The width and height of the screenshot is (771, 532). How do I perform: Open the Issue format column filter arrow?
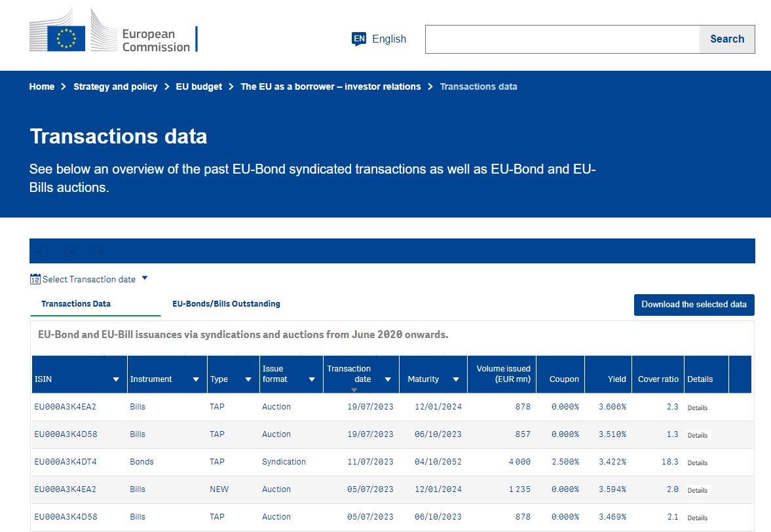coord(312,379)
